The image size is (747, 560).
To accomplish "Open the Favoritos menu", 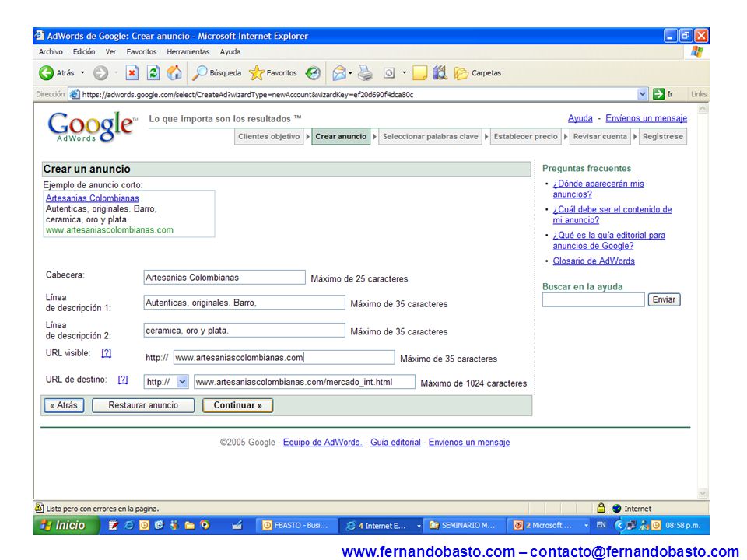I will coord(142,51).
